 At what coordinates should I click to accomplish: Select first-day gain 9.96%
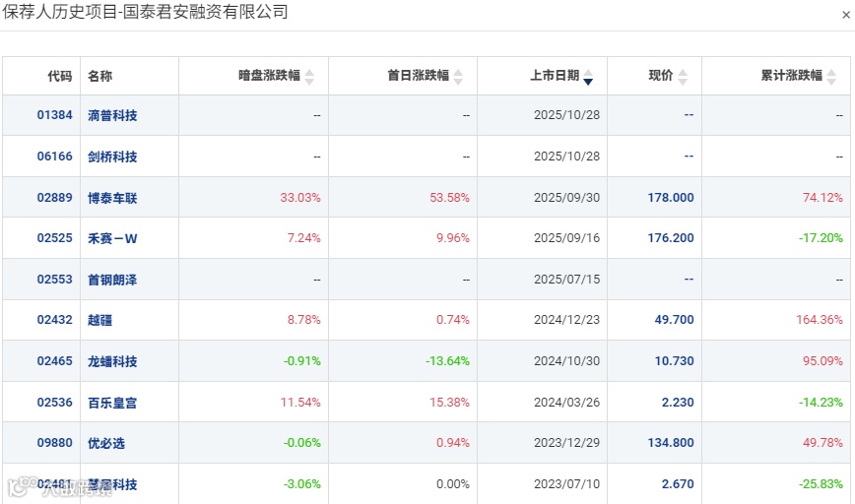tap(452, 238)
